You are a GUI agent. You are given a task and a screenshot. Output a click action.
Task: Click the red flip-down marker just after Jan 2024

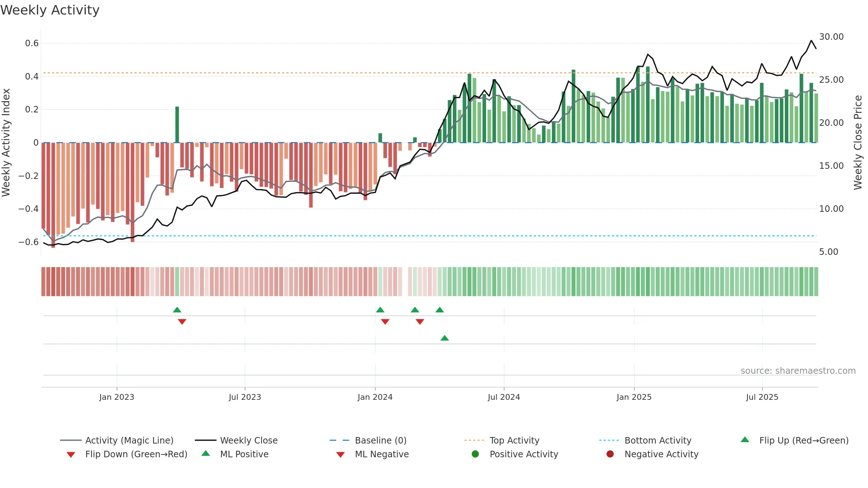[385, 322]
